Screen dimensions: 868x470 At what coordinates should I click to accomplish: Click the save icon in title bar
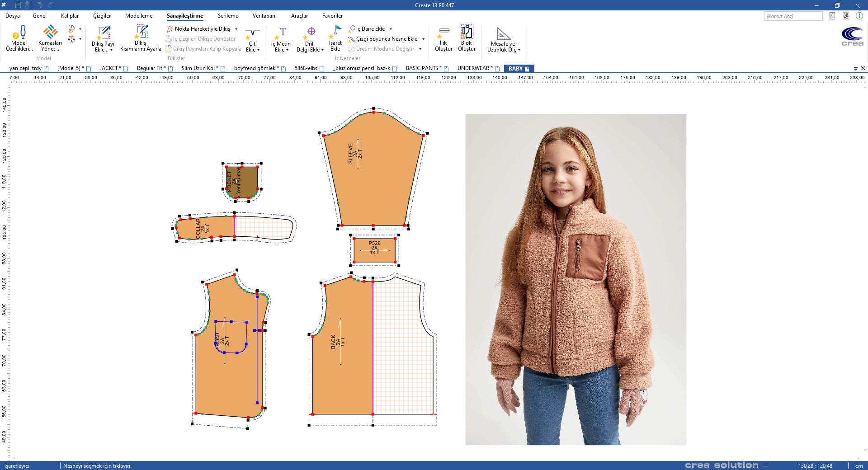click(18, 5)
